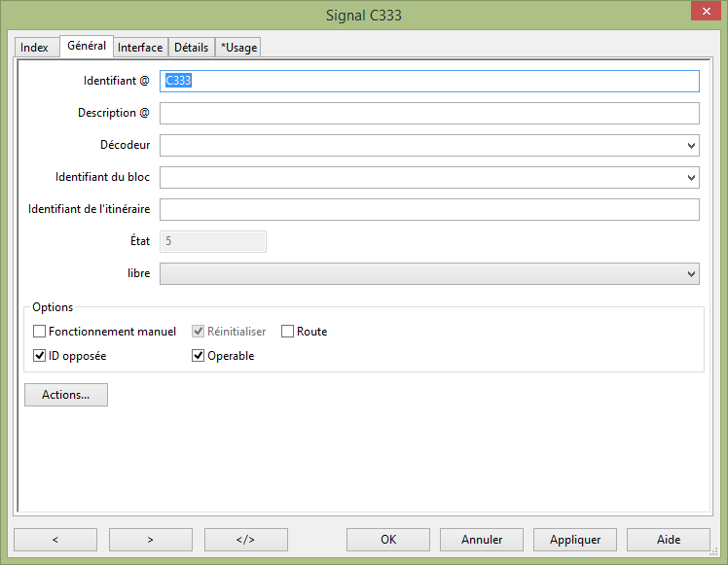Open the *Usage tab
Image resolution: width=728 pixels, height=565 pixels.
(238, 48)
